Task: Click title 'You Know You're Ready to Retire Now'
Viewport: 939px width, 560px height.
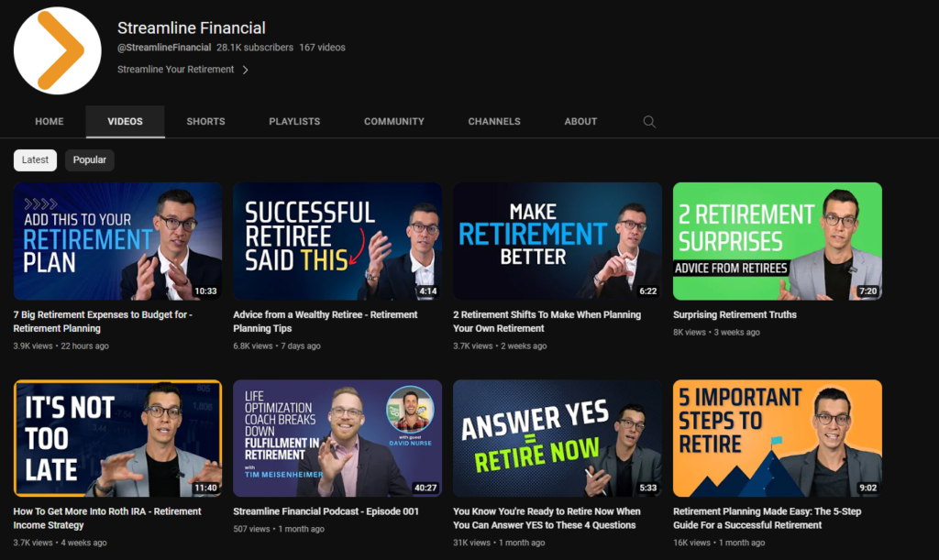Action: click(547, 518)
